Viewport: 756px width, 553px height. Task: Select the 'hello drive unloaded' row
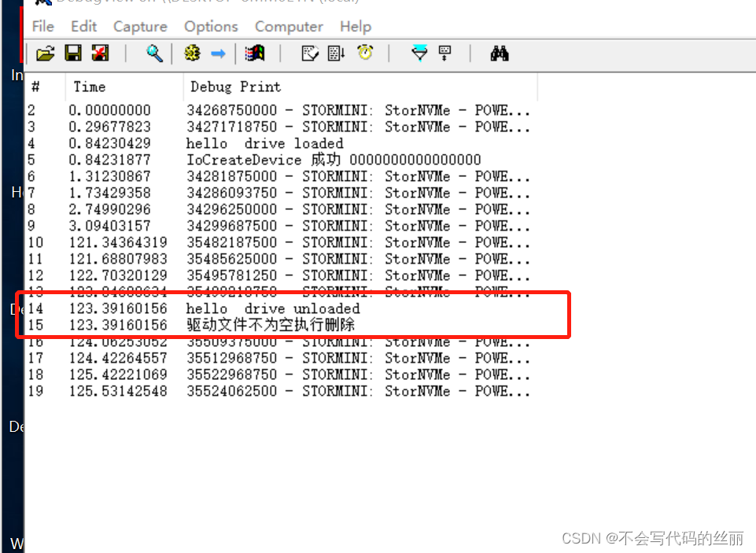coord(281,308)
